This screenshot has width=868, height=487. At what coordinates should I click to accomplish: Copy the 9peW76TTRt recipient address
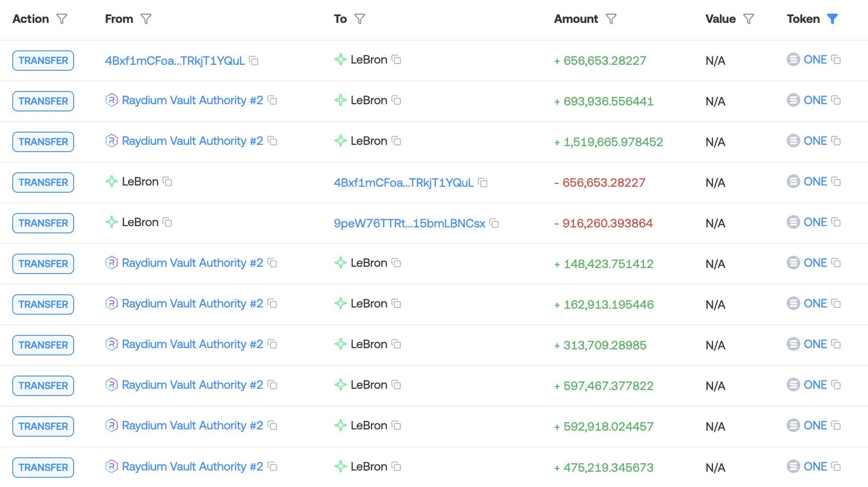[x=494, y=224]
